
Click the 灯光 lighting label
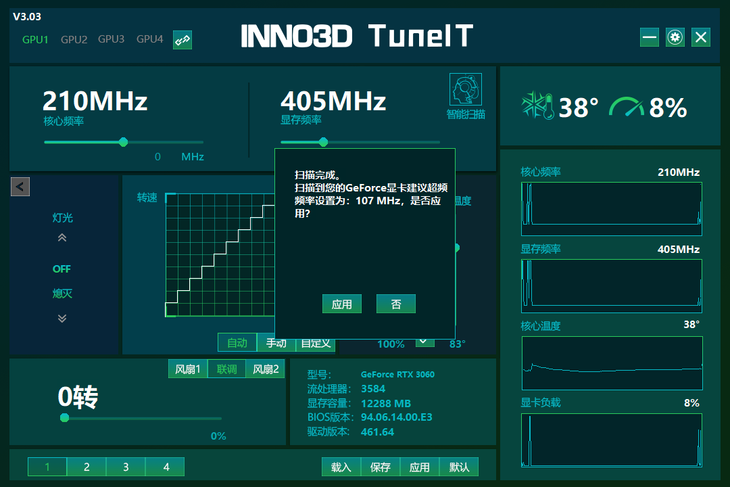(62, 218)
